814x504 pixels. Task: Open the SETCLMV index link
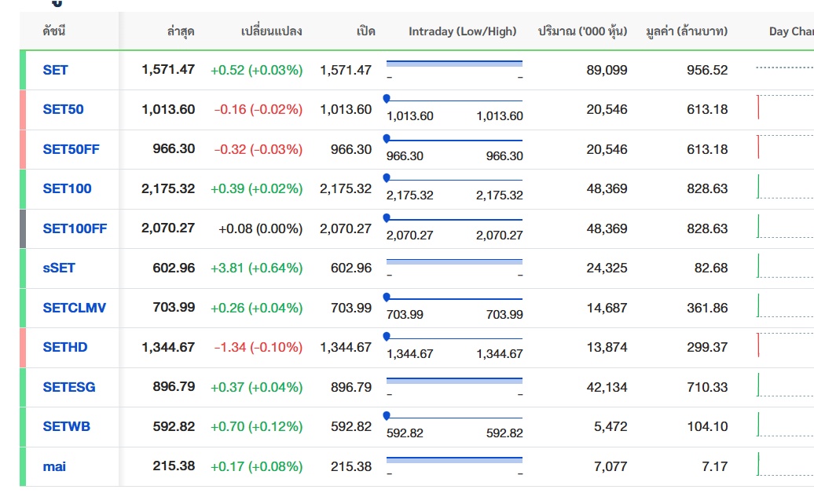click(x=74, y=308)
